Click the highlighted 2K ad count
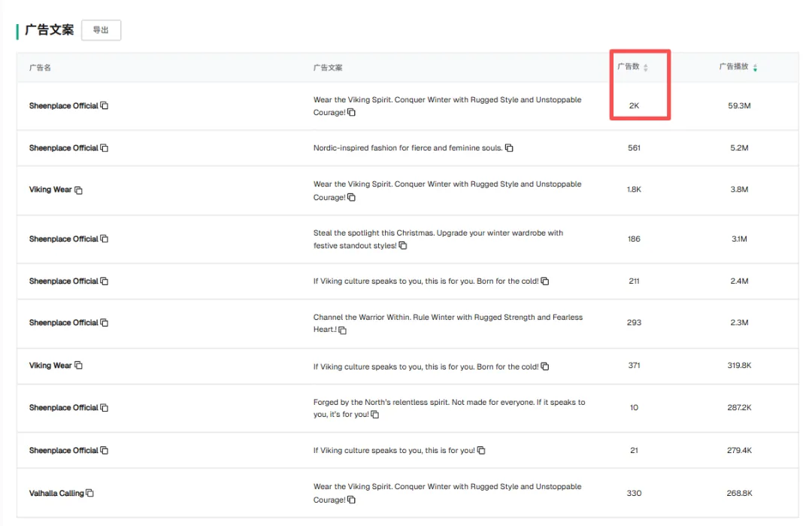This screenshot has width=812, height=526. (x=634, y=106)
